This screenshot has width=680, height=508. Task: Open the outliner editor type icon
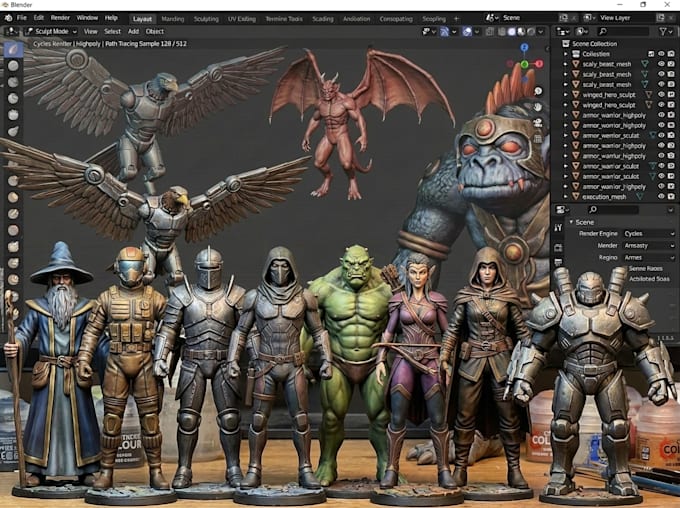click(563, 31)
